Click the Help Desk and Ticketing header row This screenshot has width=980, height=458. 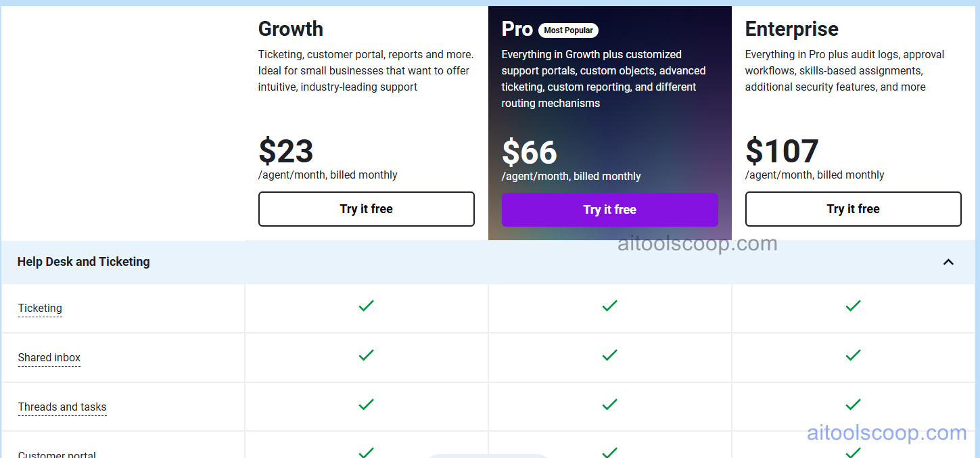(x=83, y=262)
